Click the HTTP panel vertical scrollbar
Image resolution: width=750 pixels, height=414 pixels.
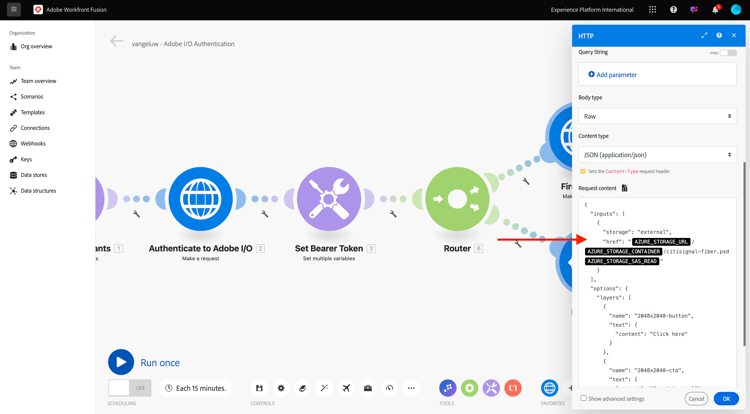(x=744, y=253)
